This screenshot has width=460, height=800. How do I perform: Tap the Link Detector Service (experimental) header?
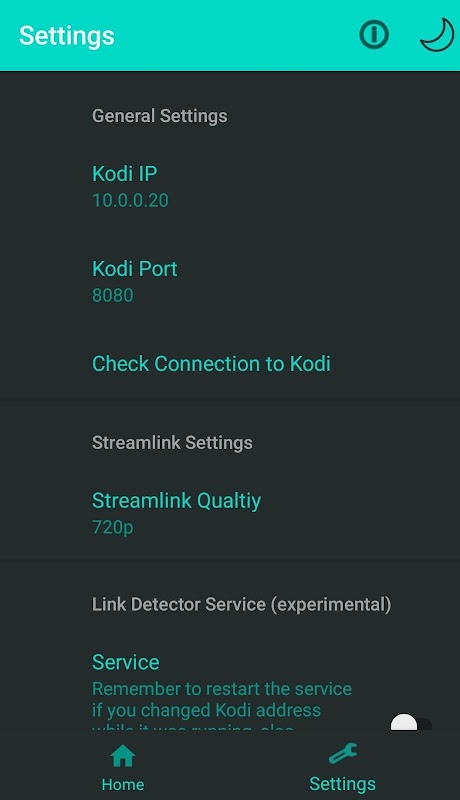point(241,605)
